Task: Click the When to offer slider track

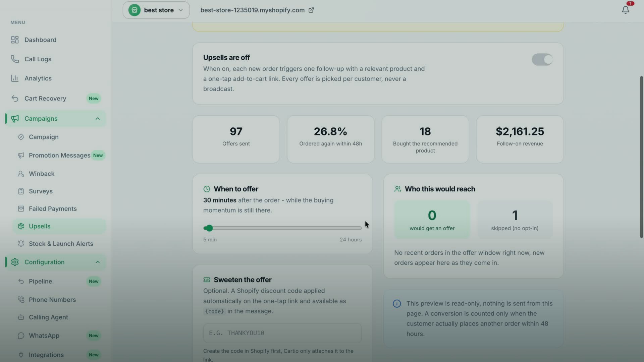Action: pyautogui.click(x=282, y=228)
